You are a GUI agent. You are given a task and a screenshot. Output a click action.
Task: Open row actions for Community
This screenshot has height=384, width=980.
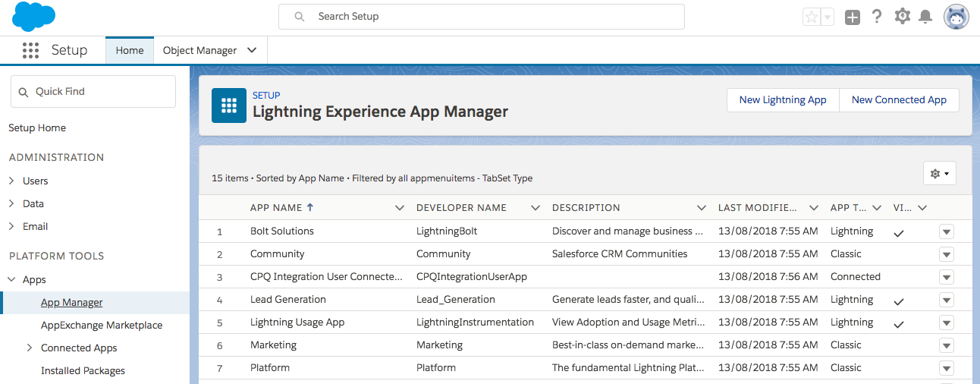point(946,254)
